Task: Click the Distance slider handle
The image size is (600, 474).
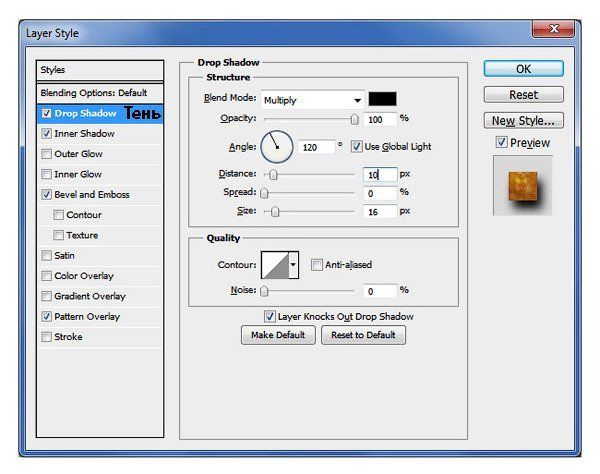Action: [273, 174]
